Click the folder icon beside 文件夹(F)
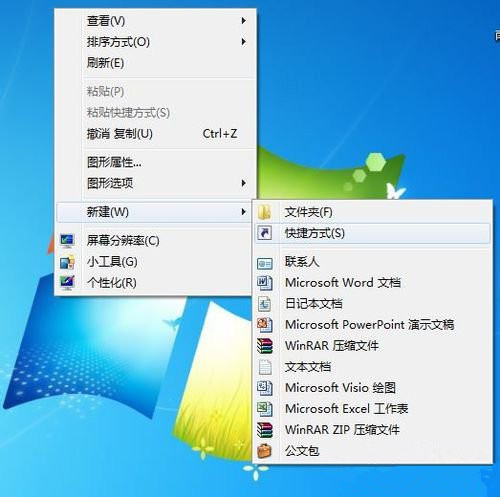The image size is (500, 497). pyautogui.click(x=264, y=212)
